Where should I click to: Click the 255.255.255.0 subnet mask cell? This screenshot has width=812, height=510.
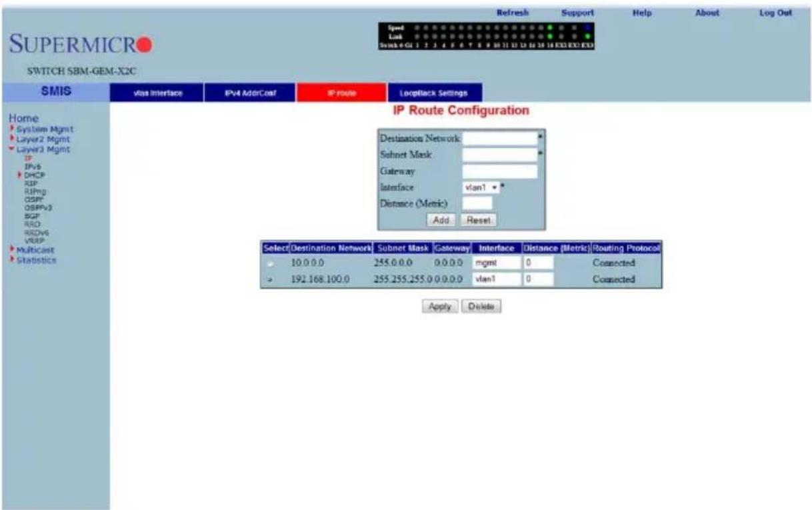pos(403,280)
